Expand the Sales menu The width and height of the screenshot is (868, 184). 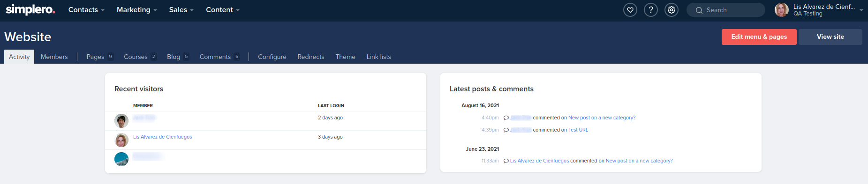click(181, 10)
